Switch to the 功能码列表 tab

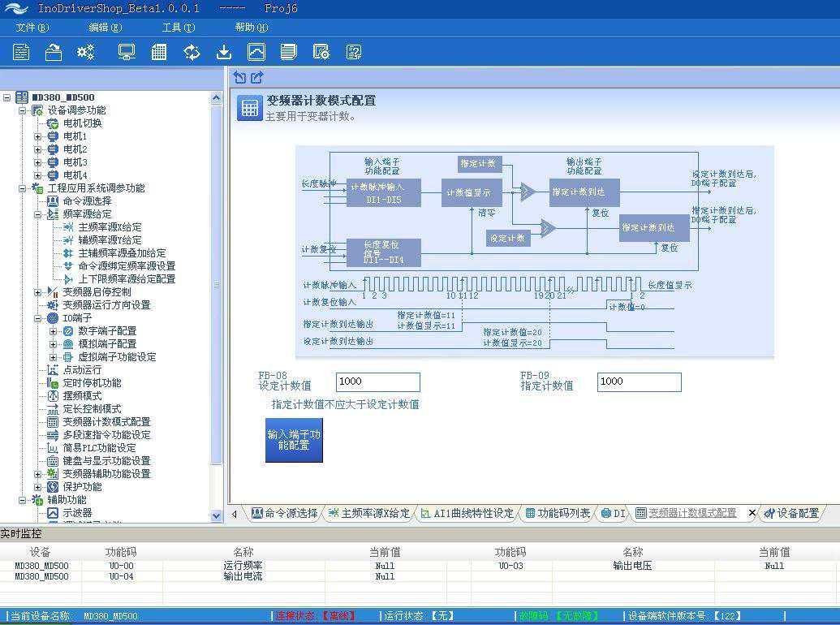coord(558,513)
